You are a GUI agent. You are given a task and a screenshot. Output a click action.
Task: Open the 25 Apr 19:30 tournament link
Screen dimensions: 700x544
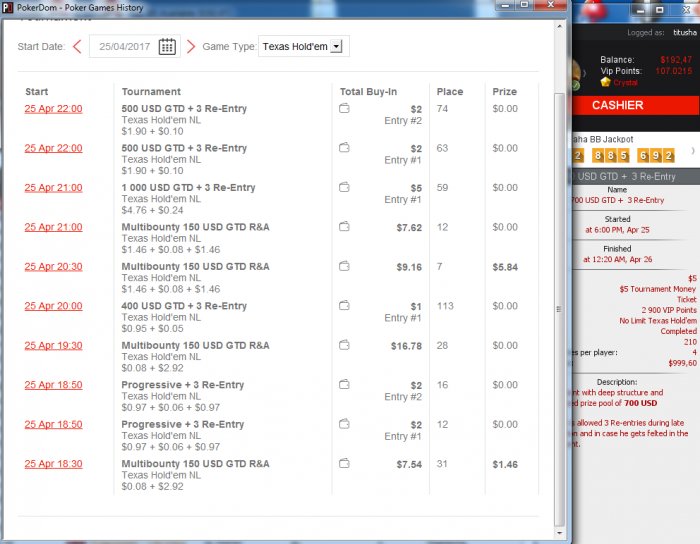[x=54, y=346]
